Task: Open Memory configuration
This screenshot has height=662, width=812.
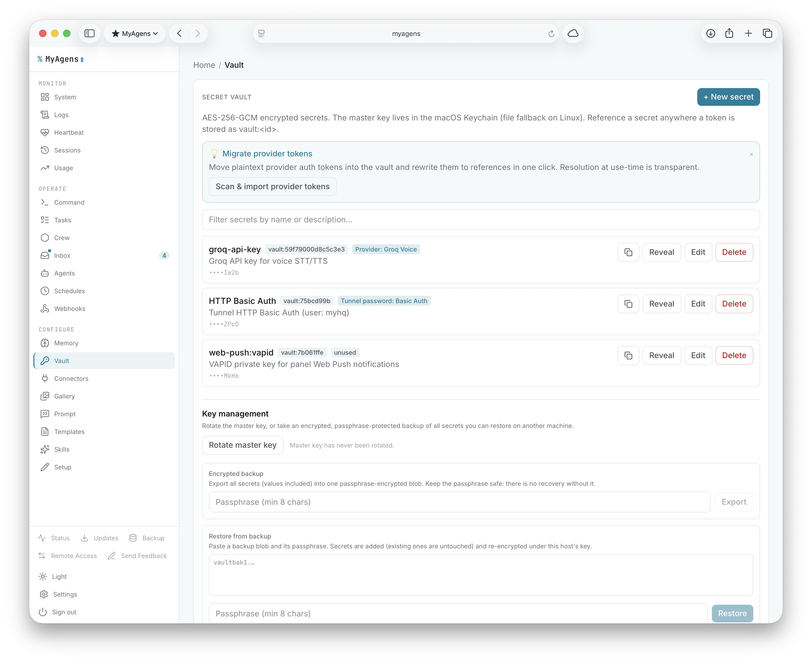Action: [x=104, y=343]
